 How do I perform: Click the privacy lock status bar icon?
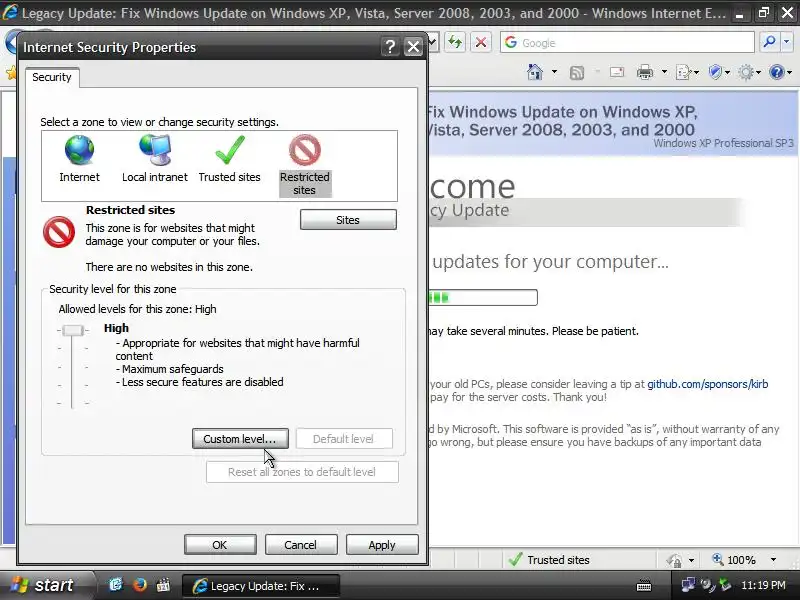point(674,560)
